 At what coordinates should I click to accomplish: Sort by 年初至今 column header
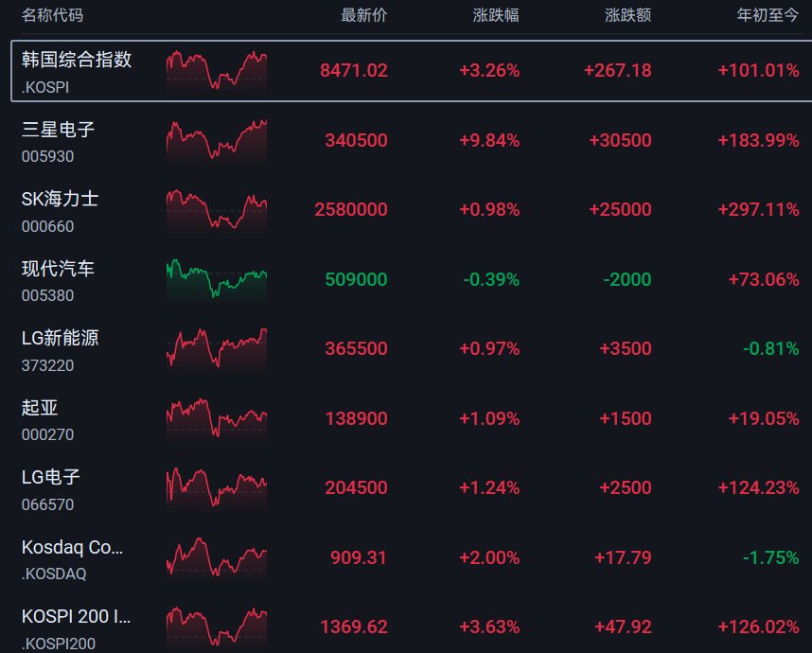tap(768, 15)
